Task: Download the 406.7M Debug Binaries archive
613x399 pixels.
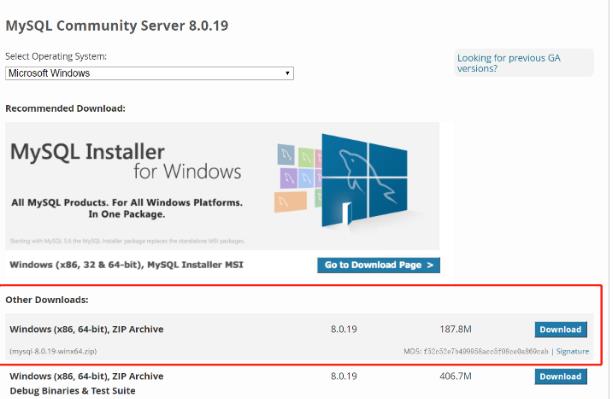Action: pyautogui.click(x=561, y=376)
